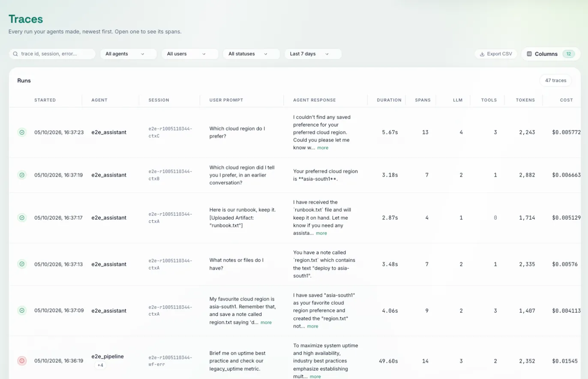Open the Columns chooser button

coord(550,54)
